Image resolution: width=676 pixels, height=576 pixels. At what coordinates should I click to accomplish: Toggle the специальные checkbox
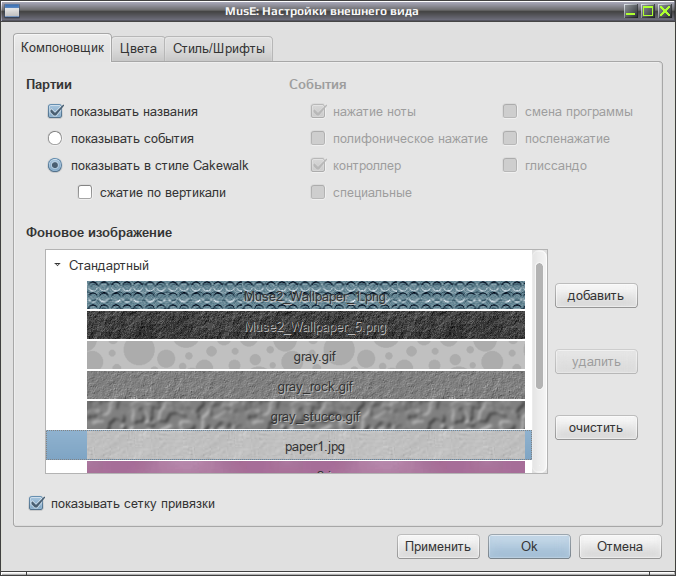tap(318, 192)
